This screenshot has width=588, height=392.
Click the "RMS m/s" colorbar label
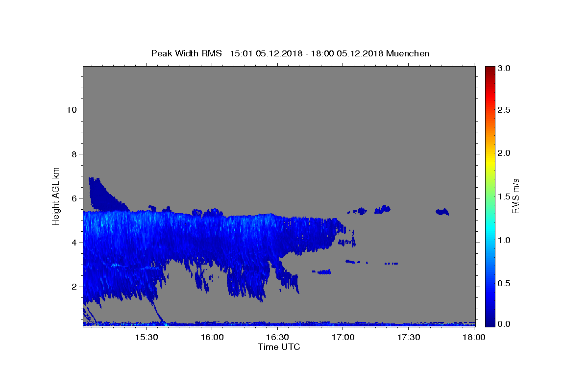pos(515,196)
